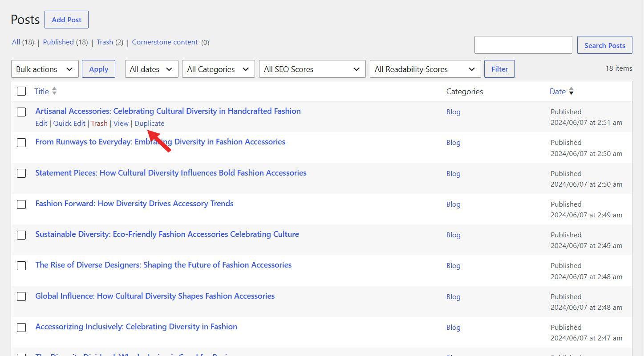Image resolution: width=644 pixels, height=356 pixels.
Task: Open the Fashion Forward post title
Action: coord(134,204)
